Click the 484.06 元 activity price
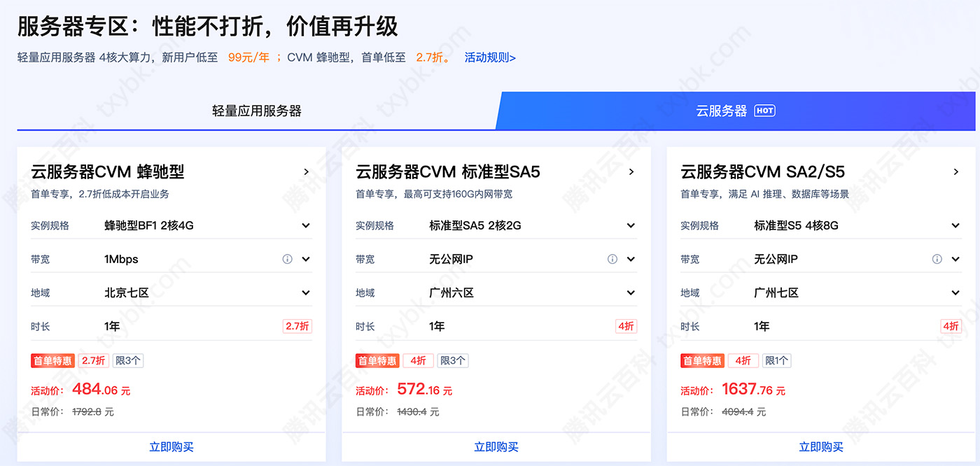Viewport: 980px width, 466px height. [101, 389]
